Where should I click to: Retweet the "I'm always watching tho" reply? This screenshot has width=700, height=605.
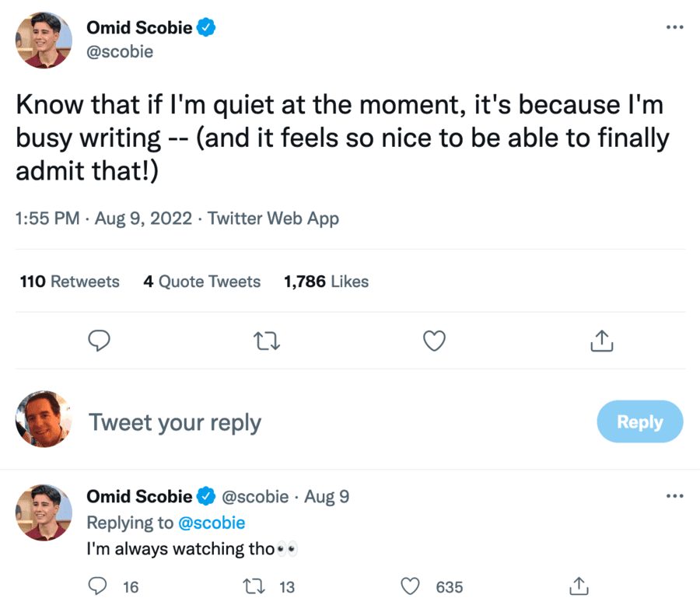pyautogui.click(x=254, y=586)
